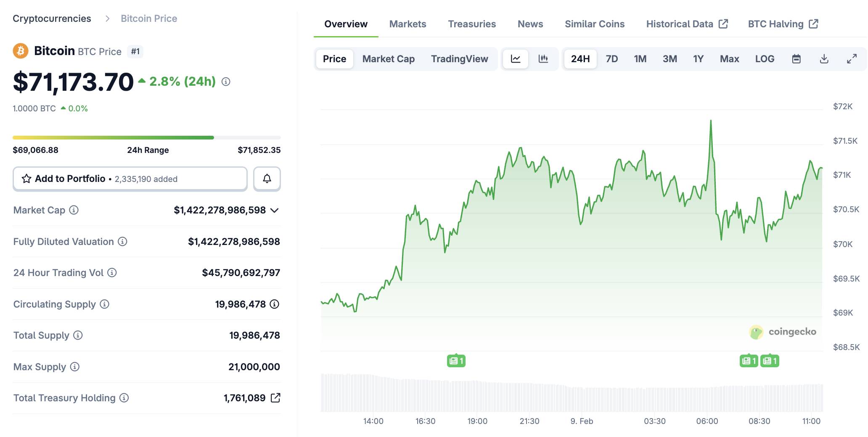Expand chart to fullscreen
868x437 pixels.
(x=852, y=59)
